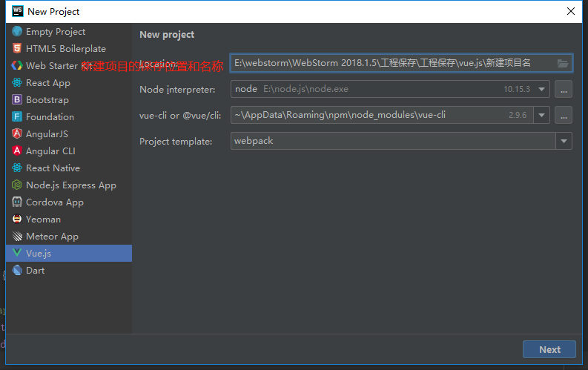Choose the Bootstrap B icon
This screenshot has width=588, height=370.
coord(17,99)
